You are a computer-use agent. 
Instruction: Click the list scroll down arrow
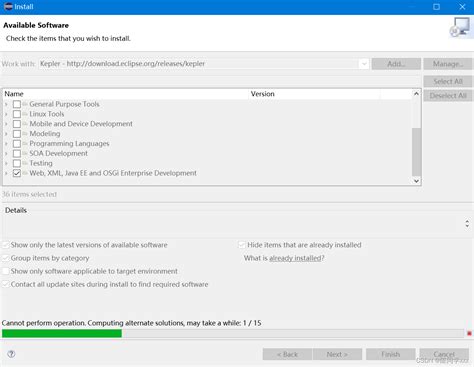(x=416, y=181)
